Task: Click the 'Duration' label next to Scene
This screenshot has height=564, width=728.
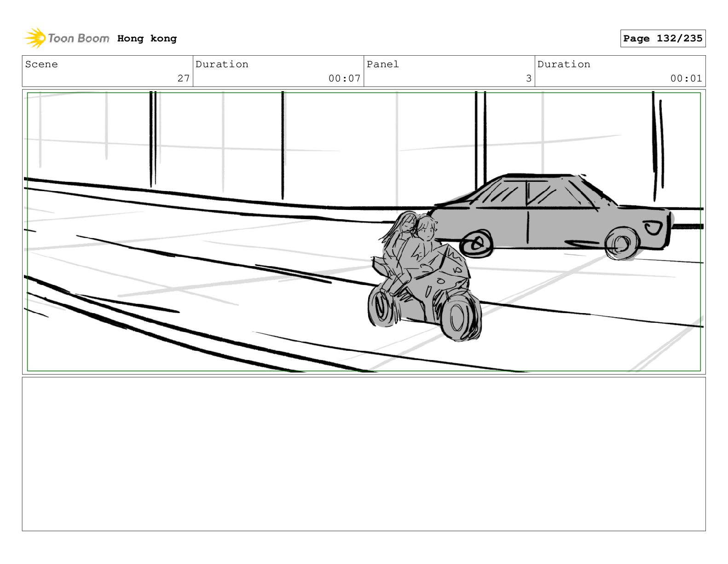Action: (x=222, y=64)
